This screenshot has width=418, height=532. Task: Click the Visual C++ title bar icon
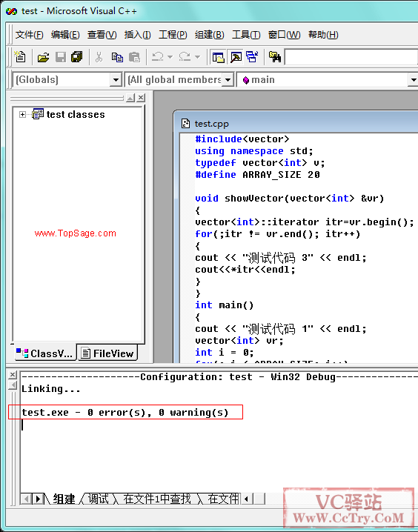click(11, 11)
